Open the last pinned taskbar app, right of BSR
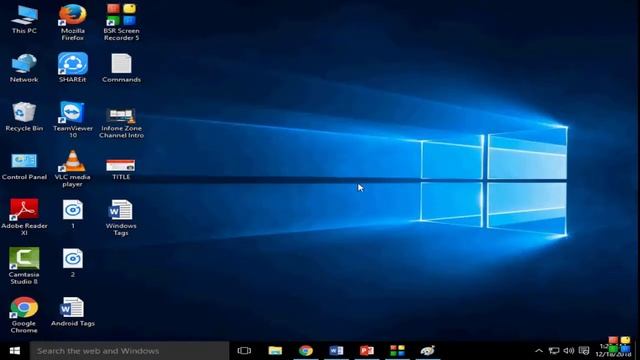640x360 pixels. click(428, 351)
